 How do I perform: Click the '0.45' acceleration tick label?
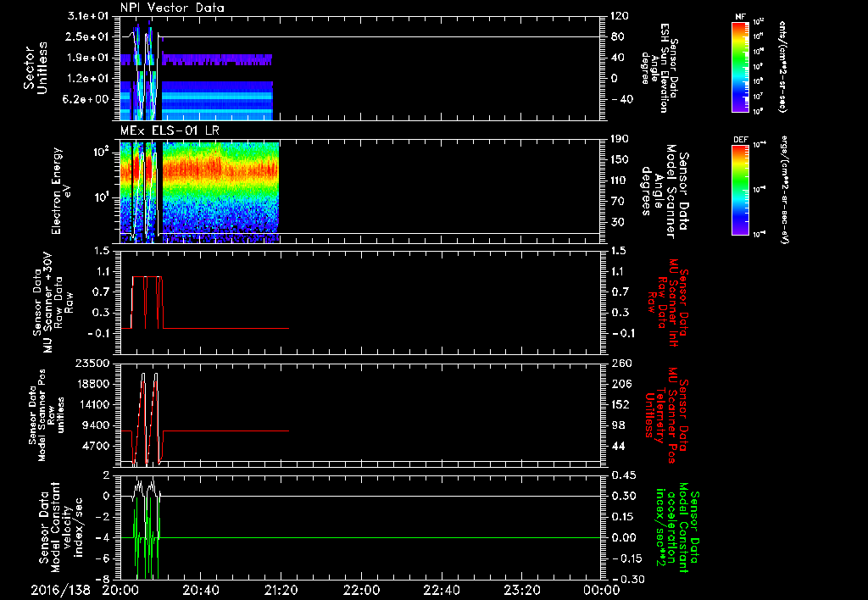coord(623,475)
